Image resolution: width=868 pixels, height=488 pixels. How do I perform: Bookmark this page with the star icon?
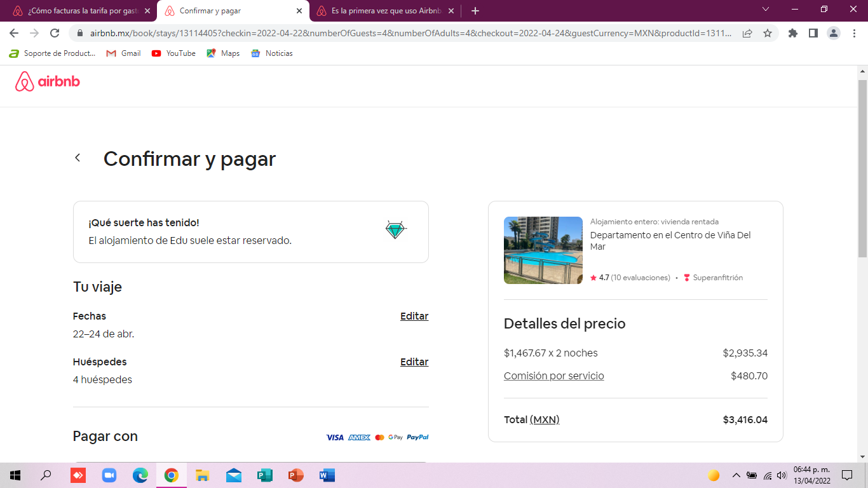[767, 33]
